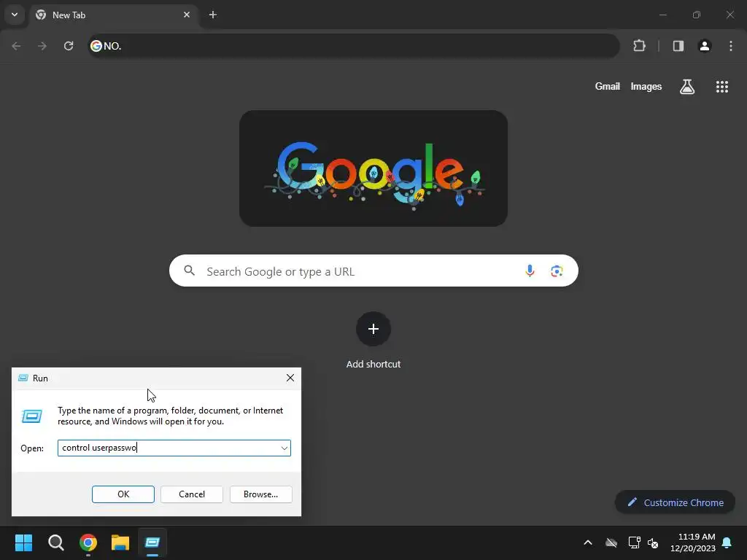Open Images link
The image size is (747, 560).
(646, 86)
